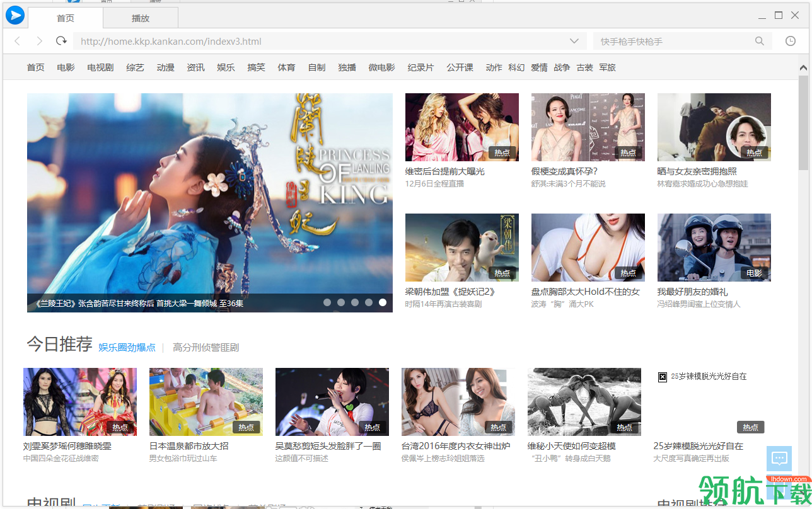The width and height of the screenshot is (812, 509).
Task: Open the 我最好朋友的婚礼 thumbnail
Action: (x=714, y=248)
